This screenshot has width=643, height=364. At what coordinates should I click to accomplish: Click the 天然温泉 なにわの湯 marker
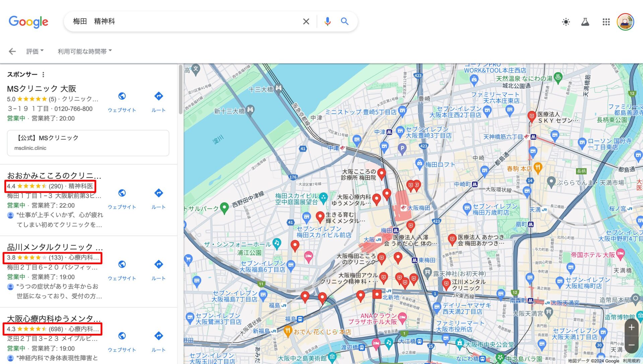point(558,78)
